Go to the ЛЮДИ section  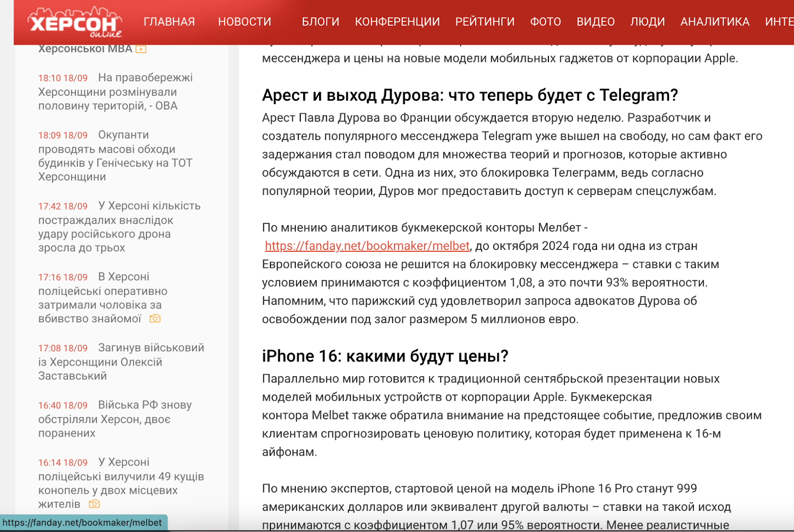[x=648, y=22]
